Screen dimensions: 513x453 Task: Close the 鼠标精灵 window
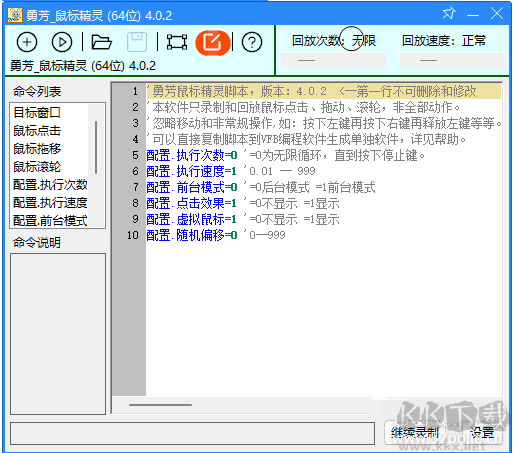coord(497,14)
